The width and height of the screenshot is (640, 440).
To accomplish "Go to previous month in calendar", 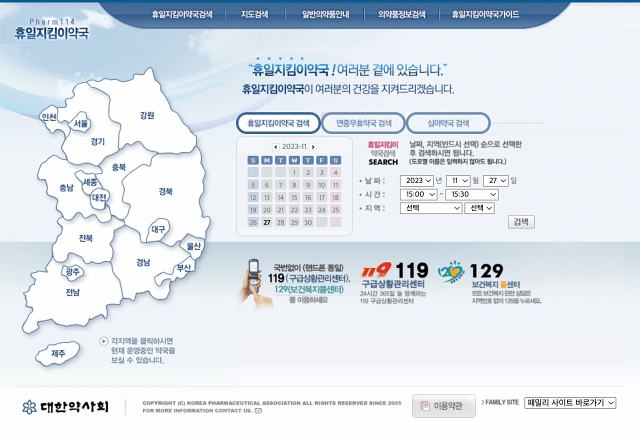I will (276, 147).
